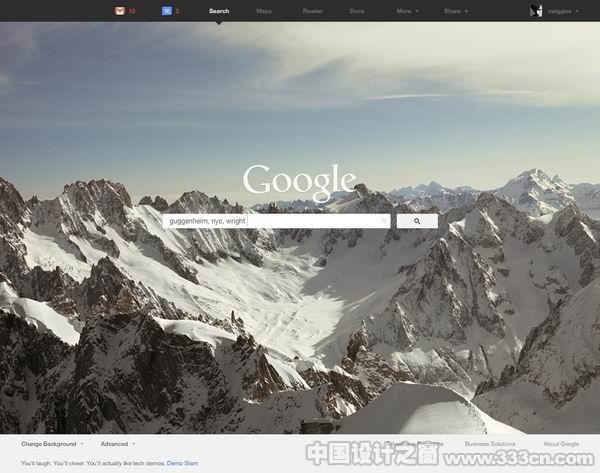Expand the account name dropdown
The width and height of the screenshot is (600, 473).
click(563, 11)
